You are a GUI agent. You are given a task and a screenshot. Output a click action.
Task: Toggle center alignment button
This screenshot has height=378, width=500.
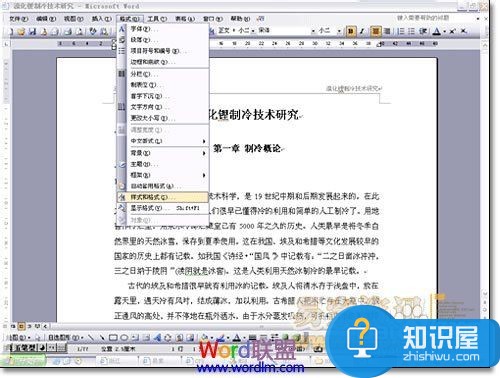click(x=376, y=31)
